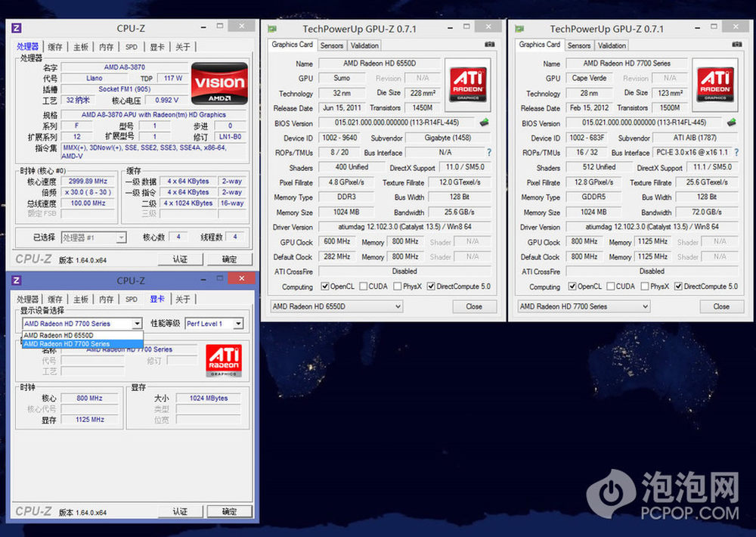Toggle OpenCL checkbox in HD 7700 GPU-Z window
The image size is (756, 537).
pyautogui.click(x=572, y=286)
